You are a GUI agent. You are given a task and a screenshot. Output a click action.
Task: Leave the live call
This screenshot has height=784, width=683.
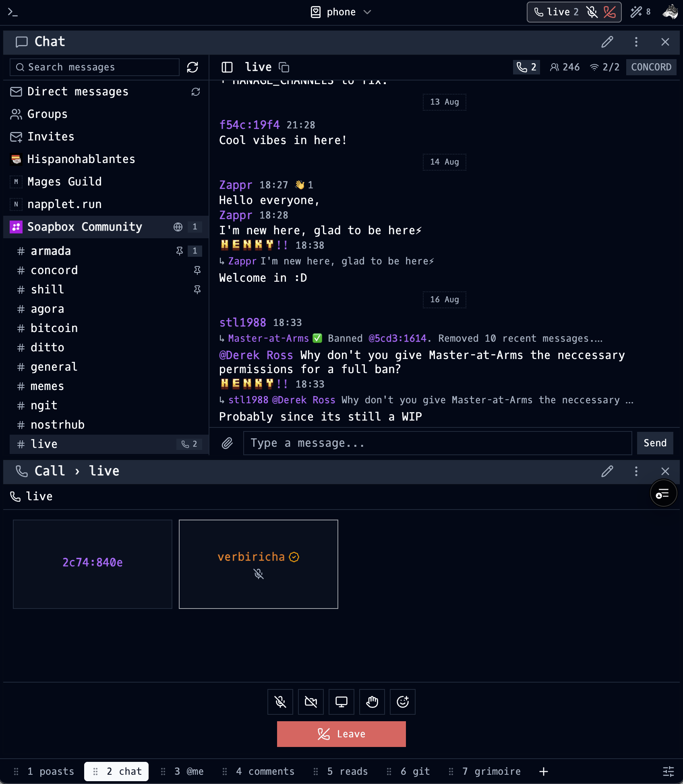point(341,734)
